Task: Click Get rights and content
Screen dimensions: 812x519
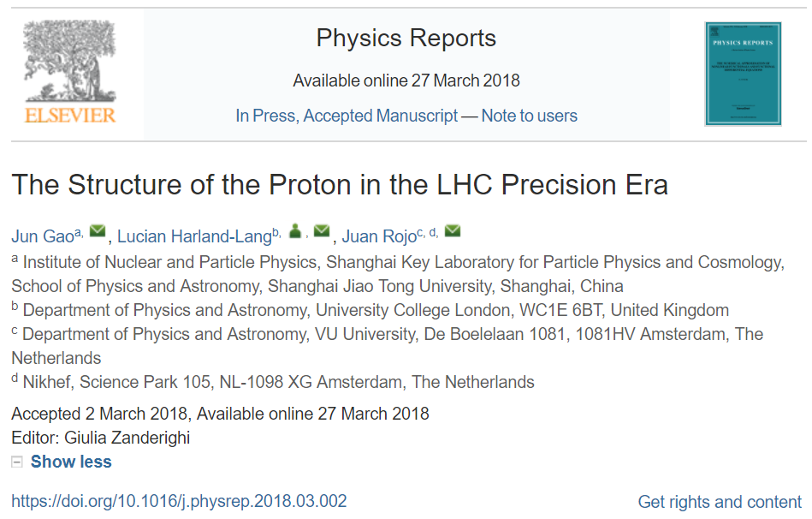Action: [720, 502]
